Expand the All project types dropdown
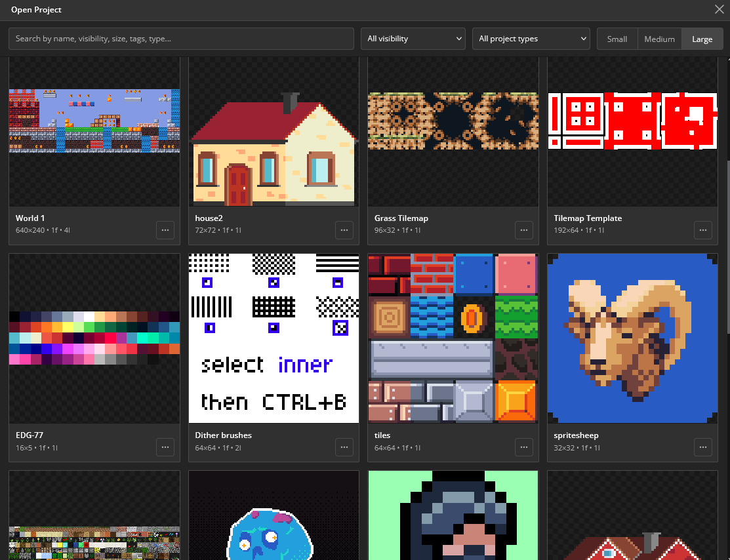Image resolution: width=730 pixels, height=560 pixels. (531, 39)
